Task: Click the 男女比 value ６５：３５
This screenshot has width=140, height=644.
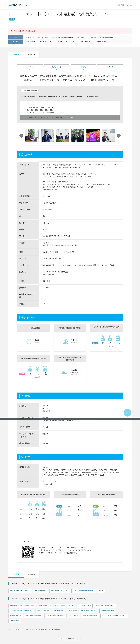Action: tap(46, 304)
